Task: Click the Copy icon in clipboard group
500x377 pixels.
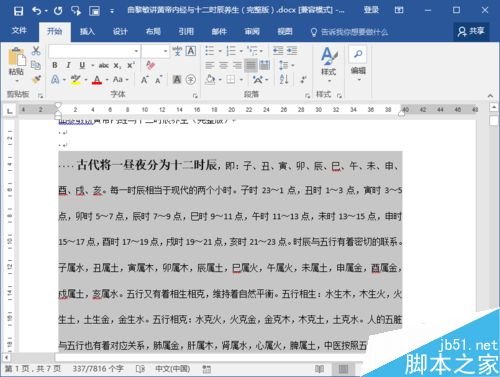Action: tap(36, 65)
